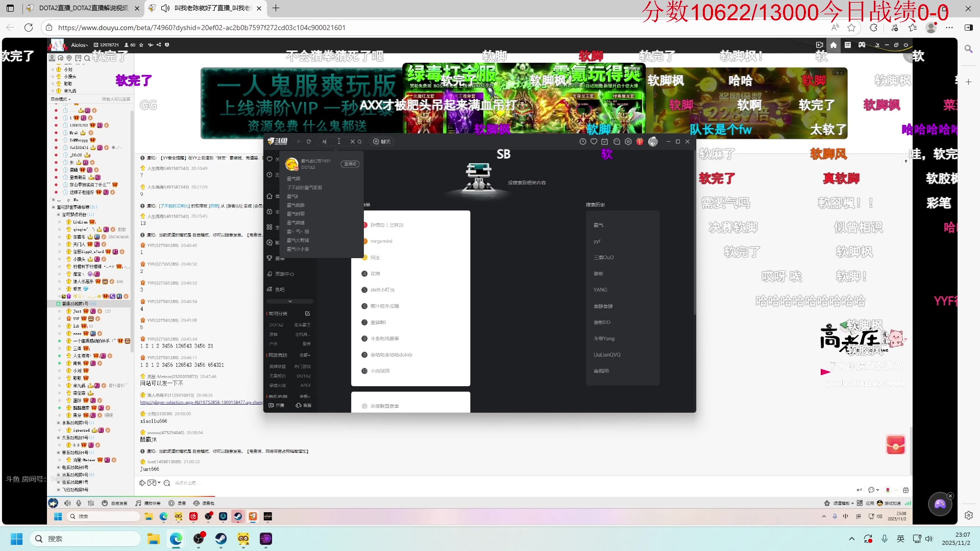Expand the sidebar chevron in Douyu client
The width and height of the screenshot is (980, 551).
(290, 302)
